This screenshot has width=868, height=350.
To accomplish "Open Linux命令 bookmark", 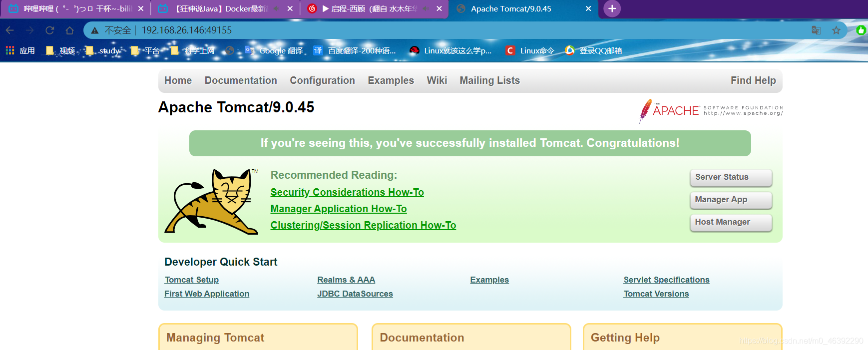I will [530, 50].
